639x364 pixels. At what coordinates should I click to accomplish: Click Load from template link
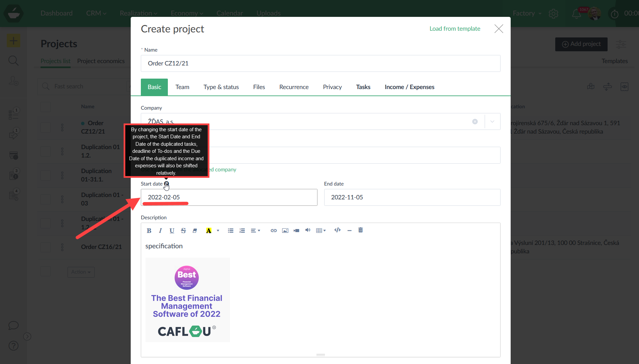pyautogui.click(x=455, y=29)
